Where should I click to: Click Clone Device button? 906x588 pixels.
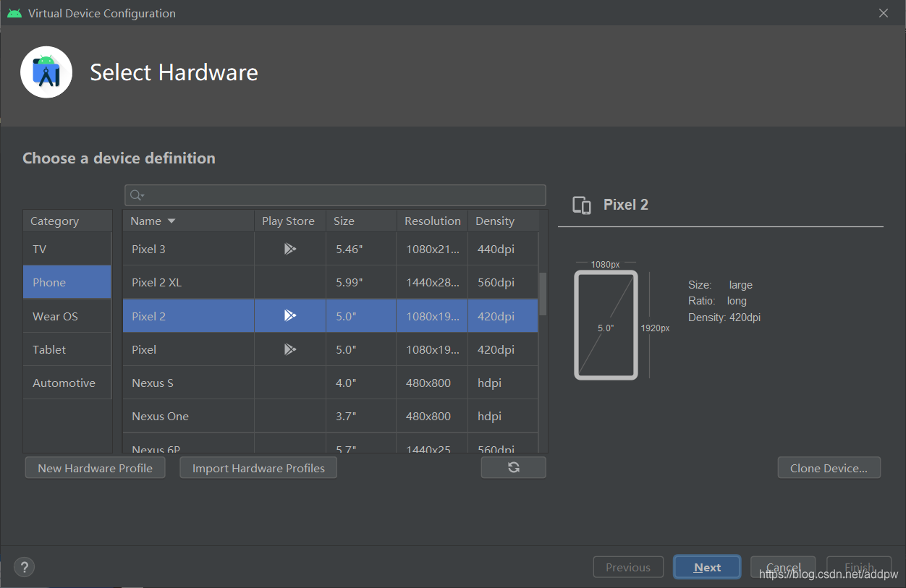coord(829,468)
